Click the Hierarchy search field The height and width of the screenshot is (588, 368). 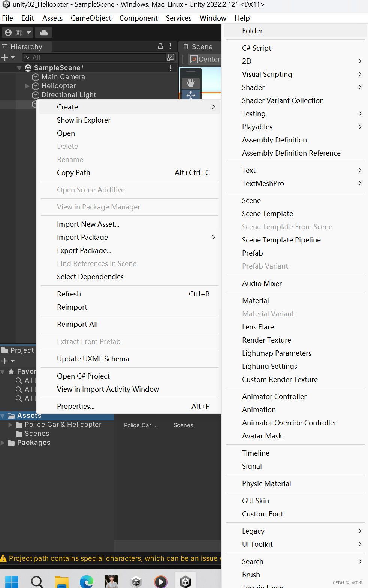pos(94,57)
